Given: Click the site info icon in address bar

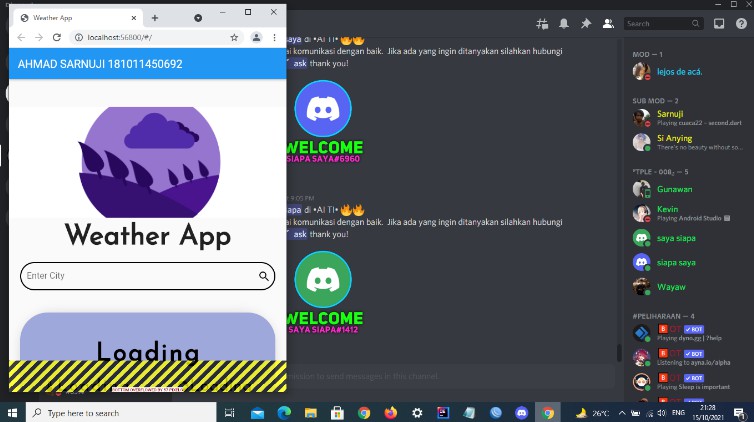Looking at the screenshot, I should pos(78,37).
